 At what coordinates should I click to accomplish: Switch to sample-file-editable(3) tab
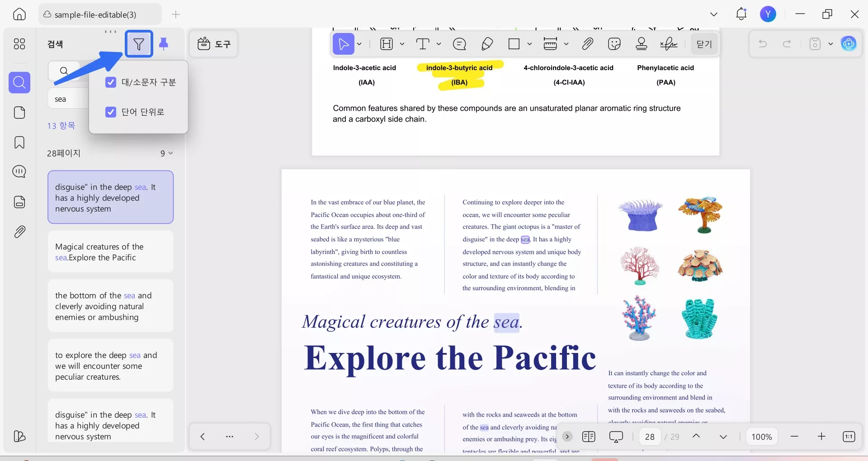pos(95,14)
